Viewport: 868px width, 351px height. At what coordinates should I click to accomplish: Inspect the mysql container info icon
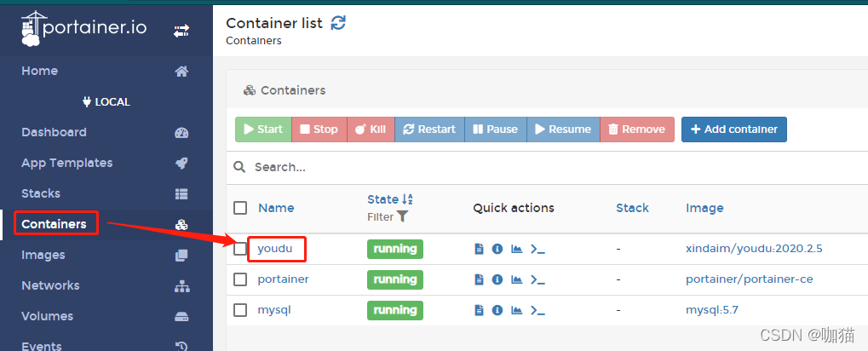497,311
